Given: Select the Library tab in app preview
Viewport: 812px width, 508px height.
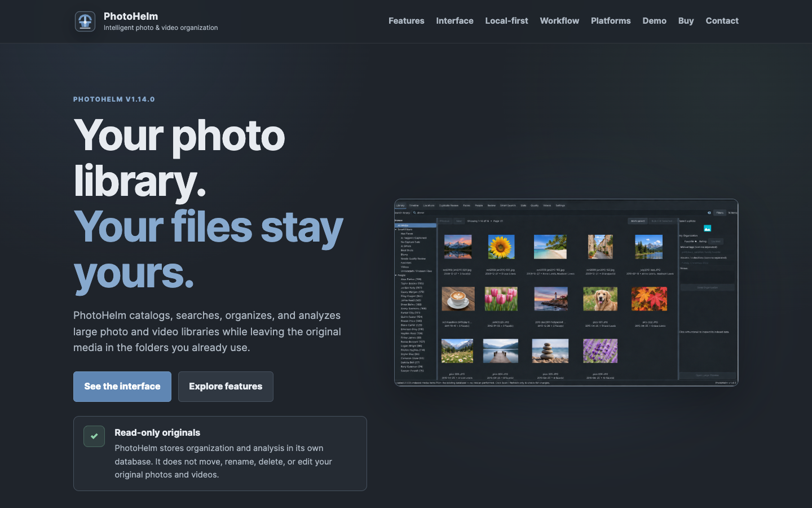Looking at the screenshot, I should (x=400, y=205).
